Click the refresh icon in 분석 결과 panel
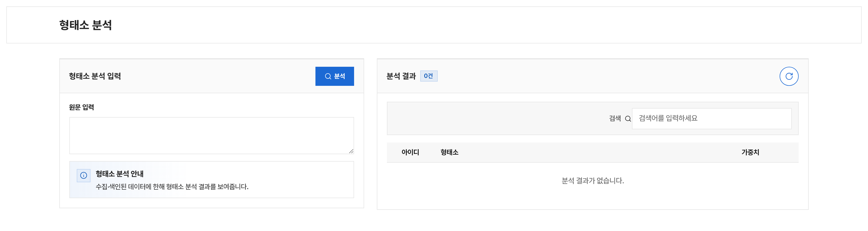868x231 pixels. [789, 76]
